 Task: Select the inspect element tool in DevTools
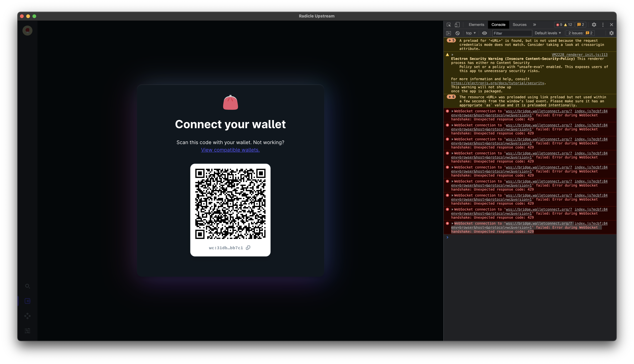[x=449, y=24]
